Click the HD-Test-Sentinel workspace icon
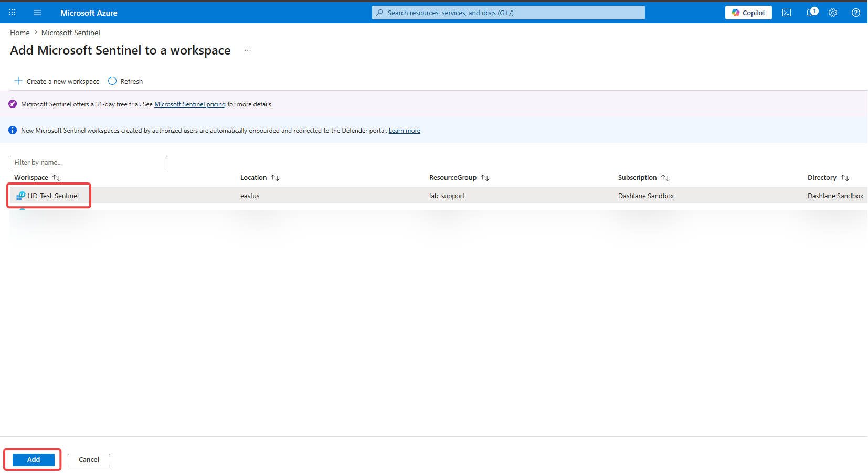868x473 pixels. point(20,196)
